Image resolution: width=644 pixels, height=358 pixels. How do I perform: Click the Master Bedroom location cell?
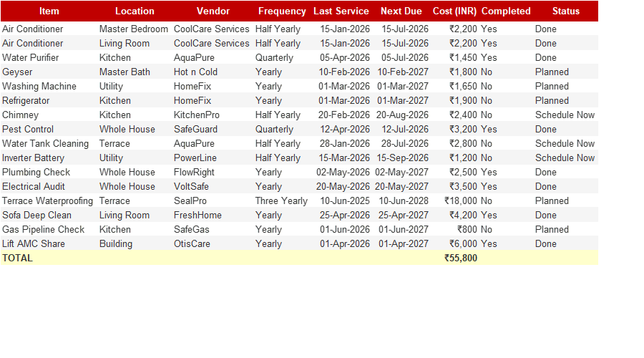(134, 29)
